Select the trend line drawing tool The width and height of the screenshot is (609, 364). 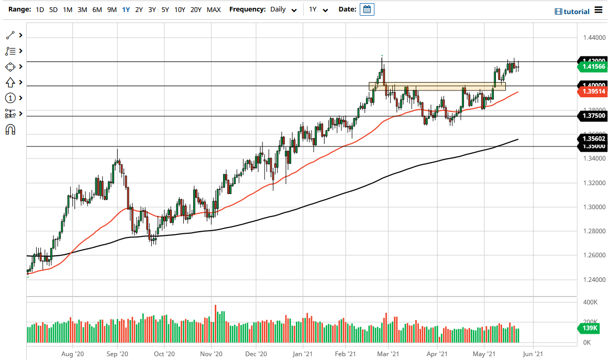click(12, 35)
